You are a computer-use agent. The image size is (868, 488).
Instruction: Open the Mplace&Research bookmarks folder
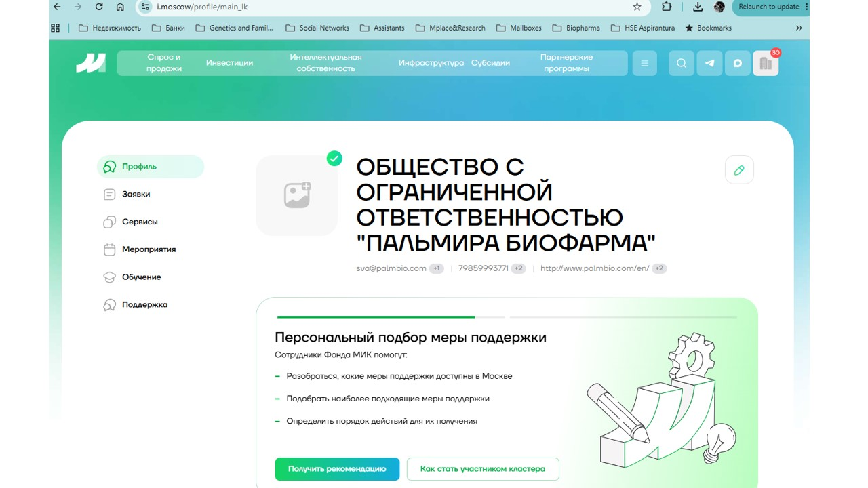[450, 28]
